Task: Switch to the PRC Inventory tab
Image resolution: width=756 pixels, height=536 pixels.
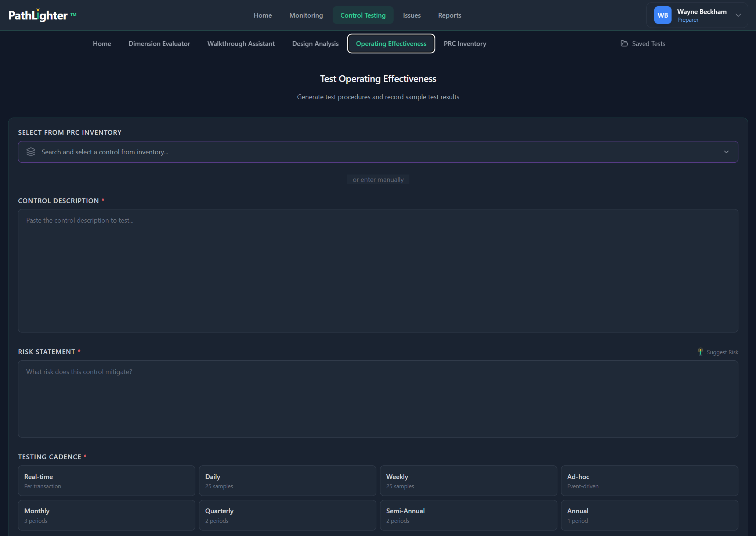Action: [x=464, y=43]
